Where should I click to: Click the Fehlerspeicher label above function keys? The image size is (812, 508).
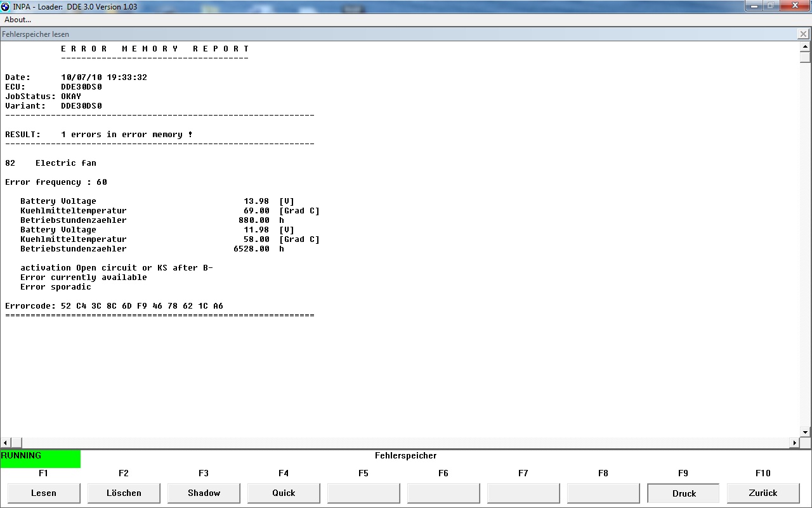pyautogui.click(x=406, y=455)
